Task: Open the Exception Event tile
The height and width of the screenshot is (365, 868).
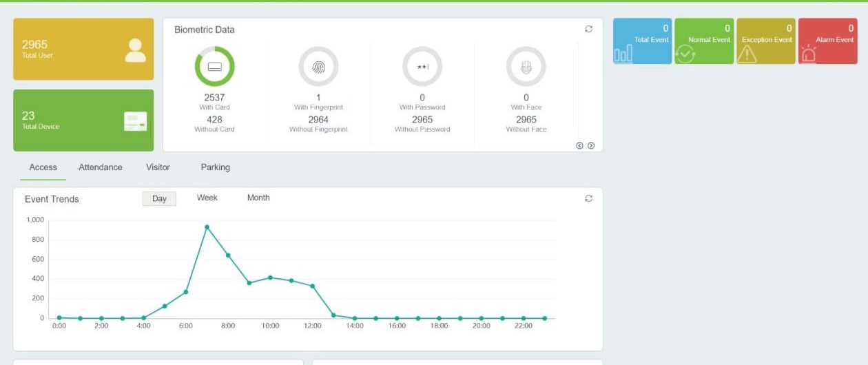Action: (766, 41)
